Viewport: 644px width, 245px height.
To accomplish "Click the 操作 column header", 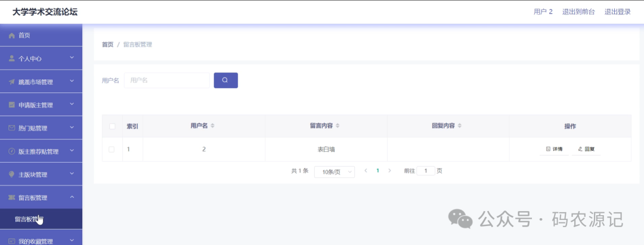I will pyautogui.click(x=570, y=126).
